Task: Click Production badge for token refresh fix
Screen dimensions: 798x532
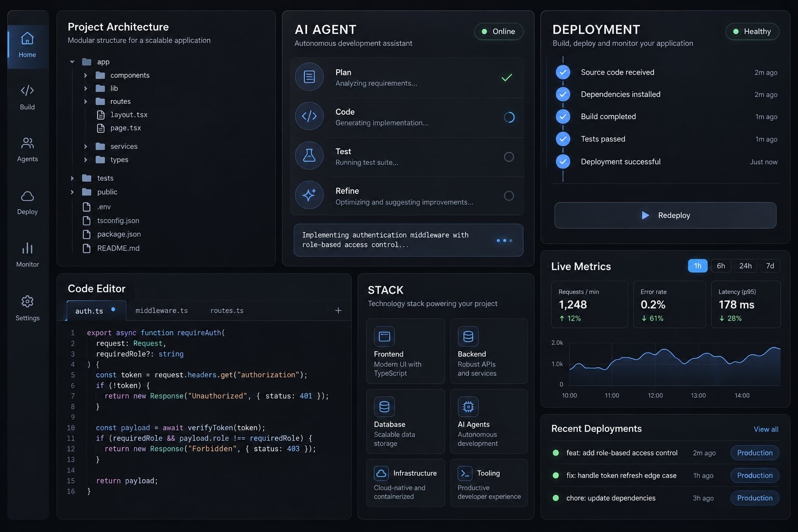Action: 755,475
